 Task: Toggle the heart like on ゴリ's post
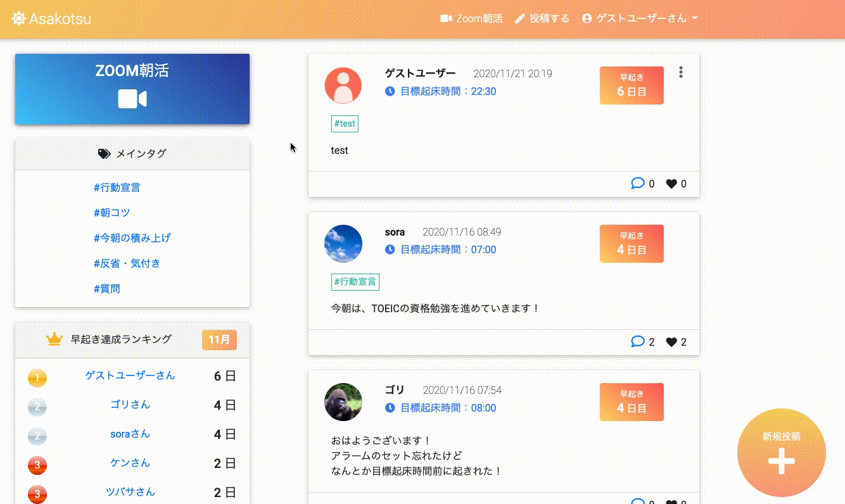(x=671, y=502)
